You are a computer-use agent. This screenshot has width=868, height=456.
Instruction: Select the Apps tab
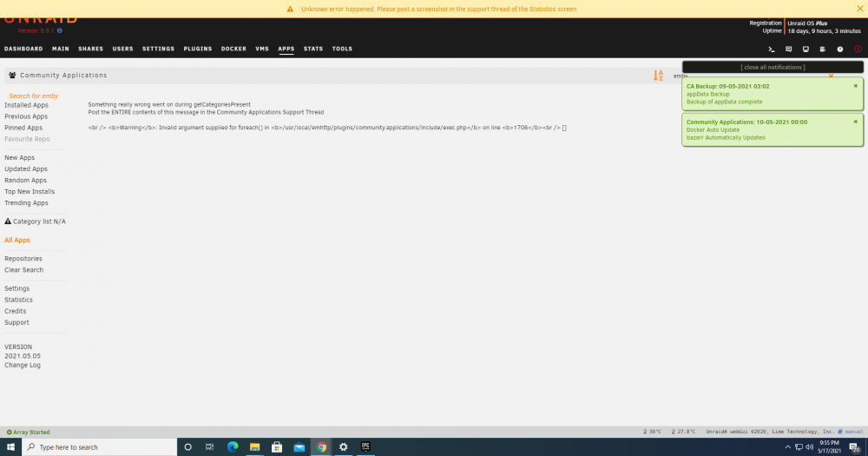click(286, 49)
